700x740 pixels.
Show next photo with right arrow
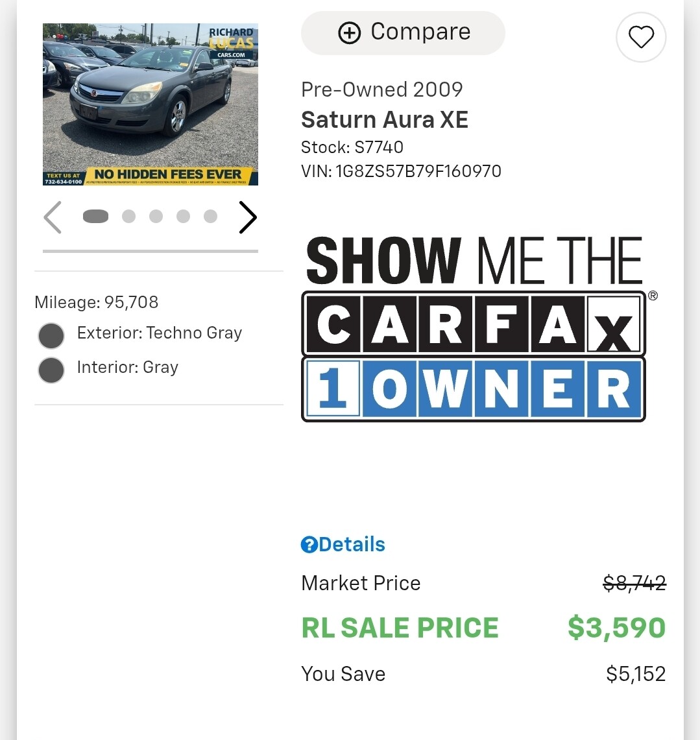click(x=248, y=217)
